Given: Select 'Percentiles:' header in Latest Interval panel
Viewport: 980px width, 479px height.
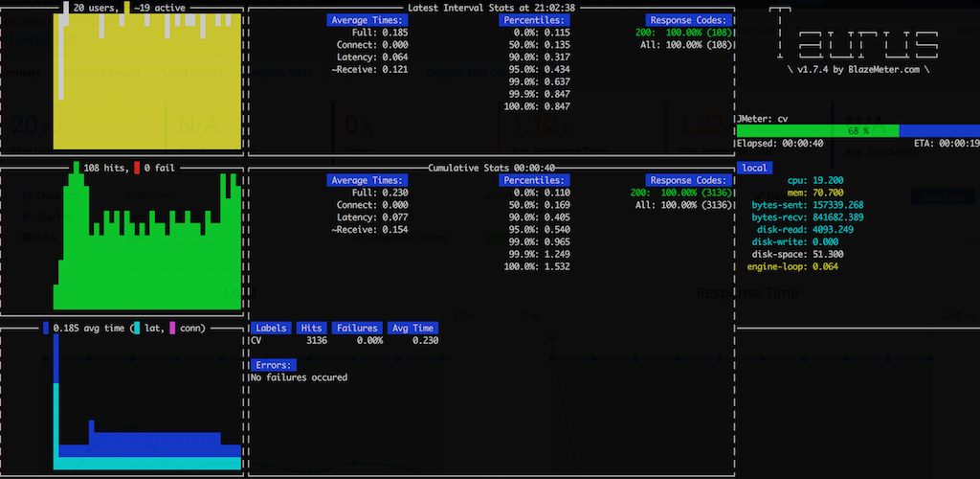Looking at the screenshot, I should tap(534, 20).
